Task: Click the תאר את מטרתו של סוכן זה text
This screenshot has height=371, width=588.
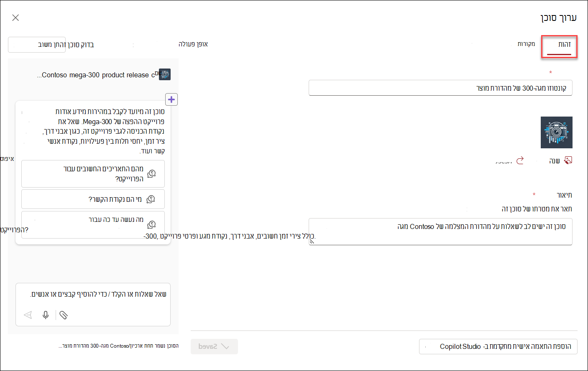Action: 537,209
